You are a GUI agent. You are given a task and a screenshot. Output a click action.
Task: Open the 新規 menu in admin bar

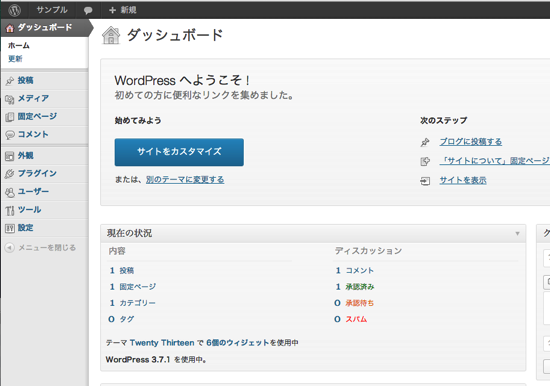coord(123,10)
